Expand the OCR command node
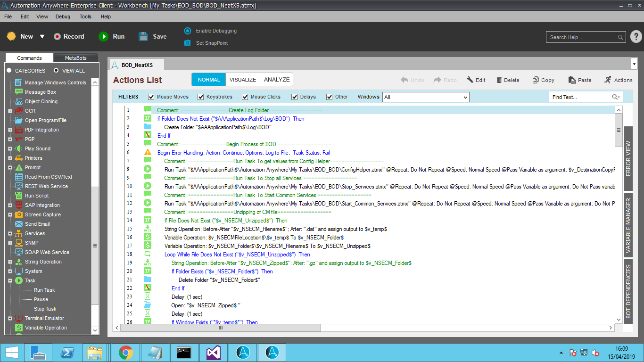 click(10, 111)
